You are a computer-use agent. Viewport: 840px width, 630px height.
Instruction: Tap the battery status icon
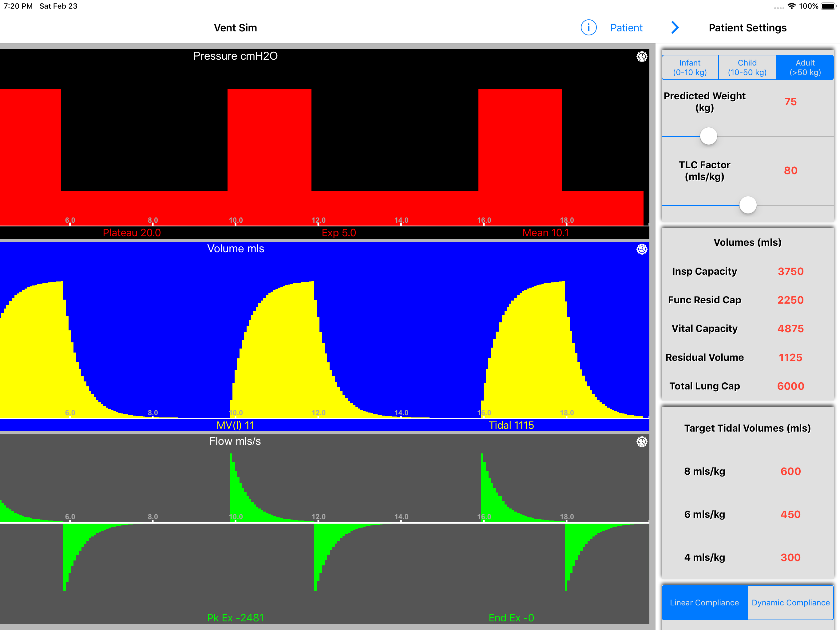click(x=828, y=6)
